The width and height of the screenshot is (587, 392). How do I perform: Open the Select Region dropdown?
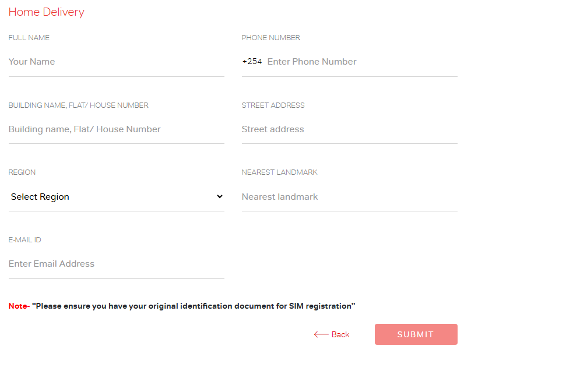(x=117, y=197)
